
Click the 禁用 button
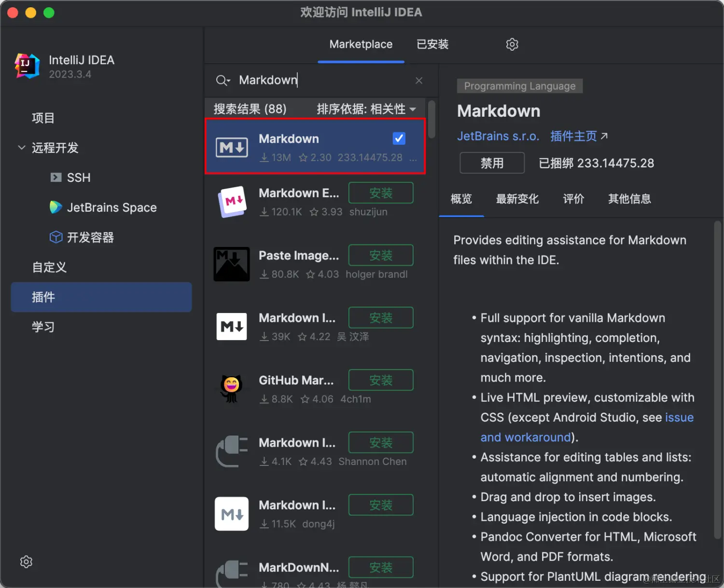pyautogui.click(x=492, y=163)
